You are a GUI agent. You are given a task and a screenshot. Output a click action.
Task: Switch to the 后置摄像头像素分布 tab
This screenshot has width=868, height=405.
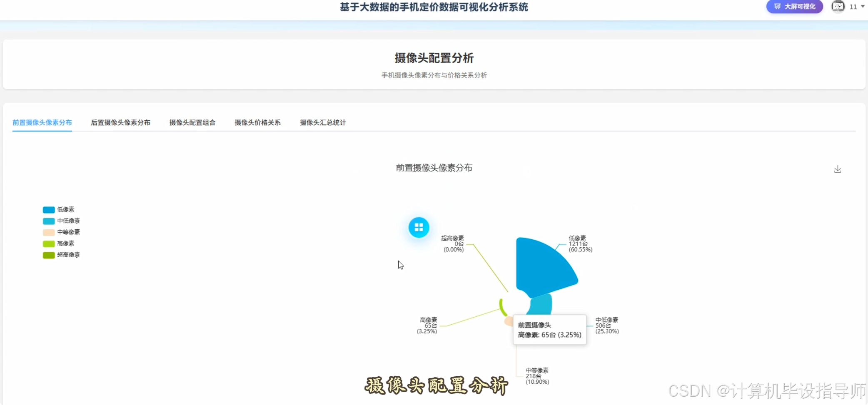point(120,122)
